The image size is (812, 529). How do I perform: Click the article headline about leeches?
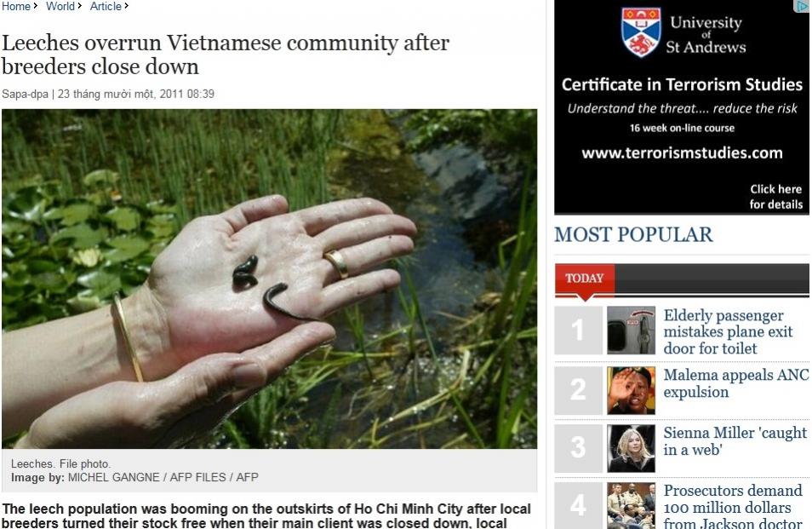tap(226, 55)
